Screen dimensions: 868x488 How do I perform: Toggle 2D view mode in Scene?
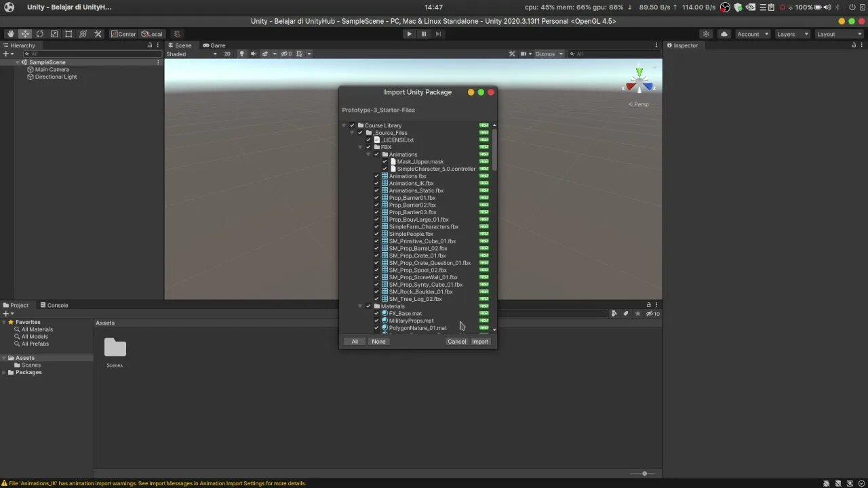coord(227,54)
